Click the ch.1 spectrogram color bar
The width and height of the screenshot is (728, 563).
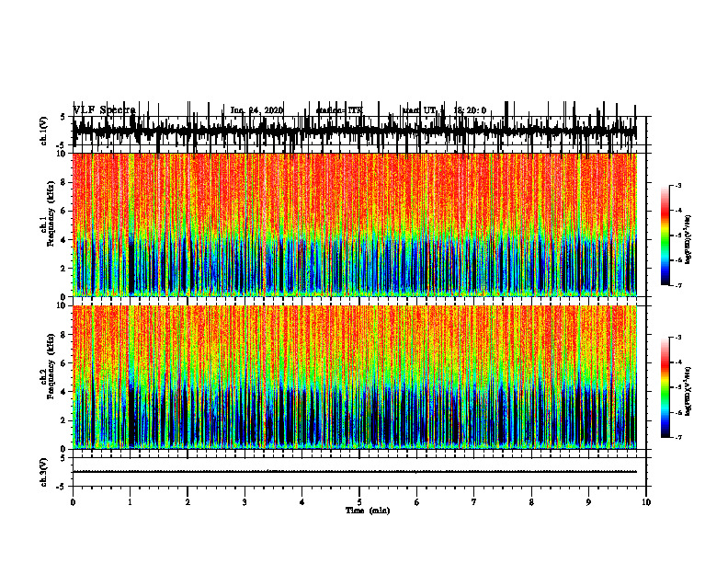tap(665, 236)
